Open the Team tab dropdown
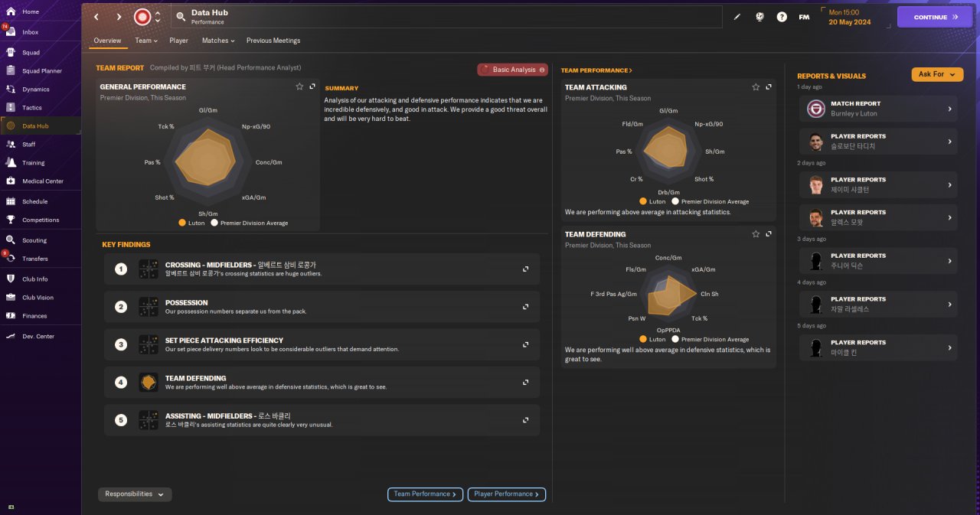Screen dimensions: 980x515 [x=146, y=41]
